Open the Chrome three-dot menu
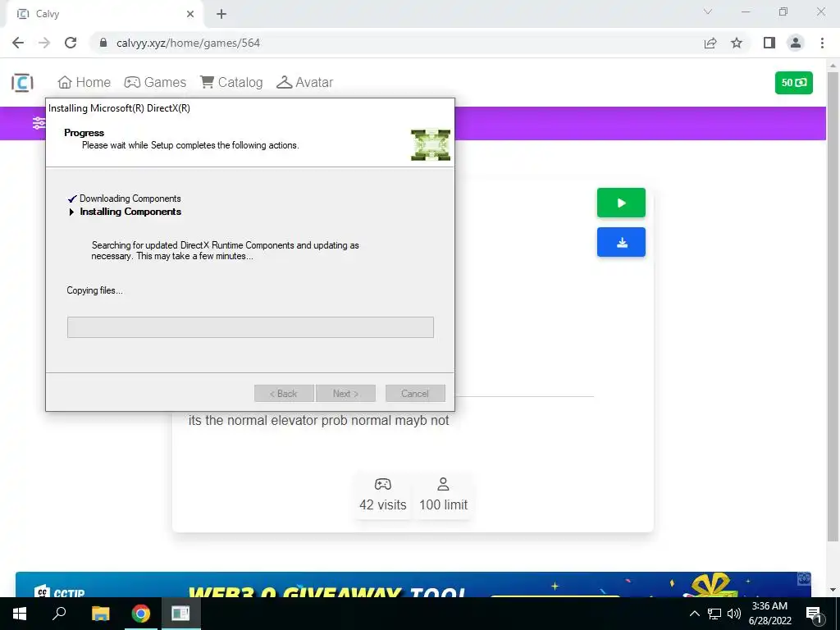This screenshot has width=840, height=630. pyautogui.click(x=822, y=43)
